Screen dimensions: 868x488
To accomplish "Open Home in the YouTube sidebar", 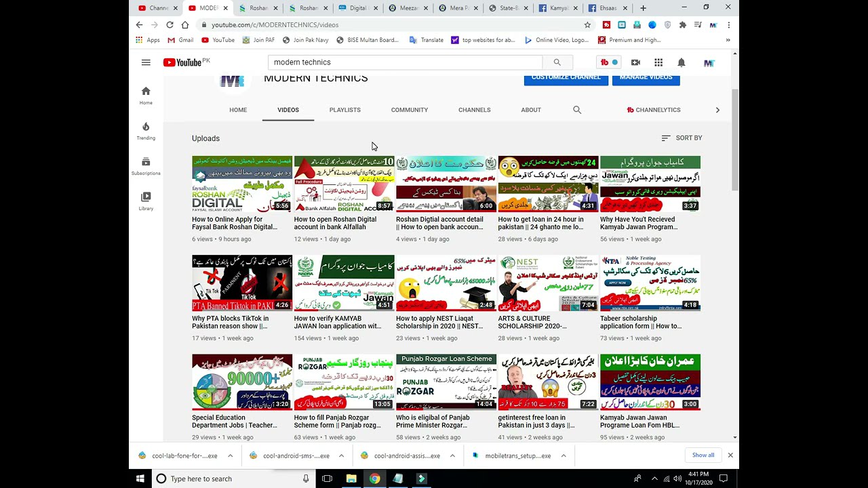I will 146,96.
